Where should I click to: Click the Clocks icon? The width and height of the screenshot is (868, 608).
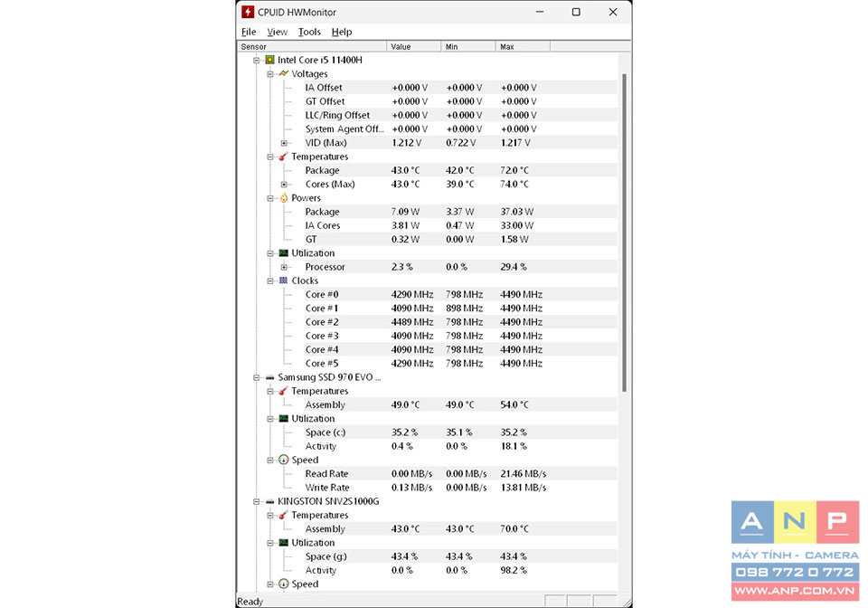click(283, 280)
